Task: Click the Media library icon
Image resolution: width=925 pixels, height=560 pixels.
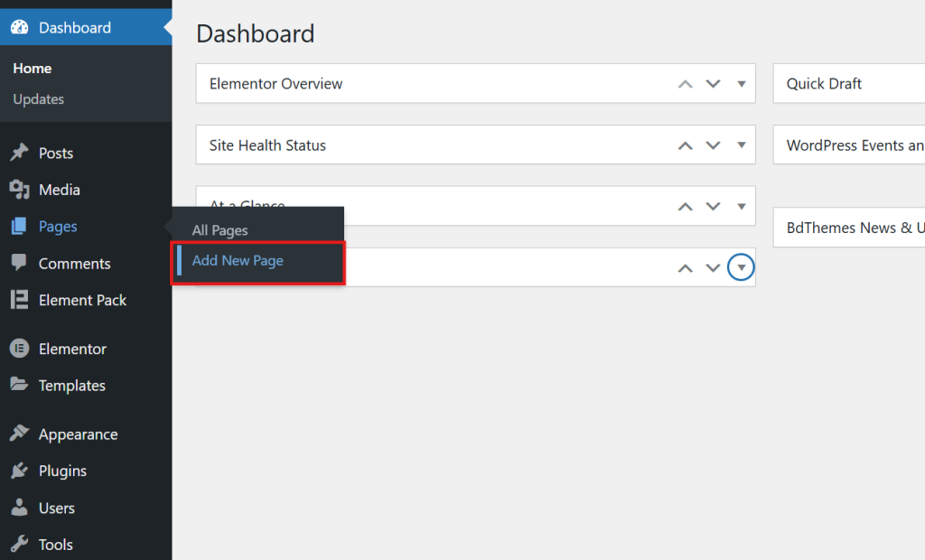Action: coord(19,190)
